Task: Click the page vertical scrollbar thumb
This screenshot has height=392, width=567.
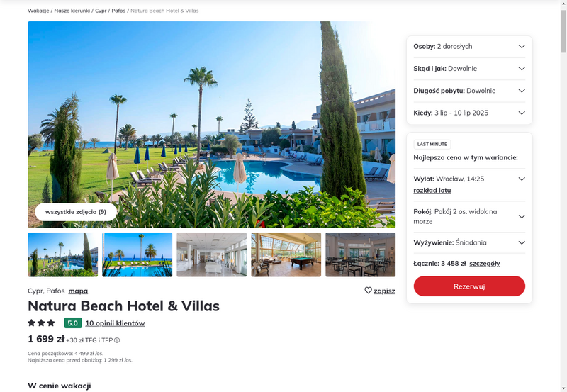Action: tap(563, 31)
